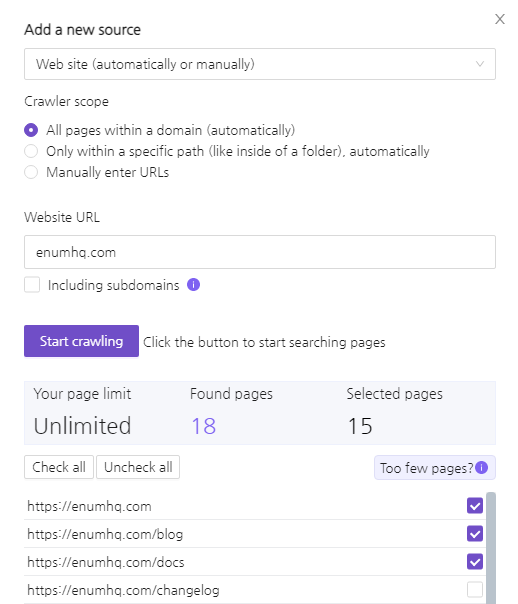518x604 pixels.
Task: Click the Website URL input field
Action: [x=260, y=252]
